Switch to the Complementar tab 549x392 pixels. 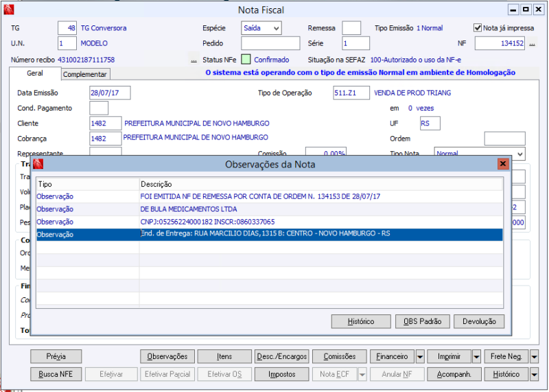84,74
